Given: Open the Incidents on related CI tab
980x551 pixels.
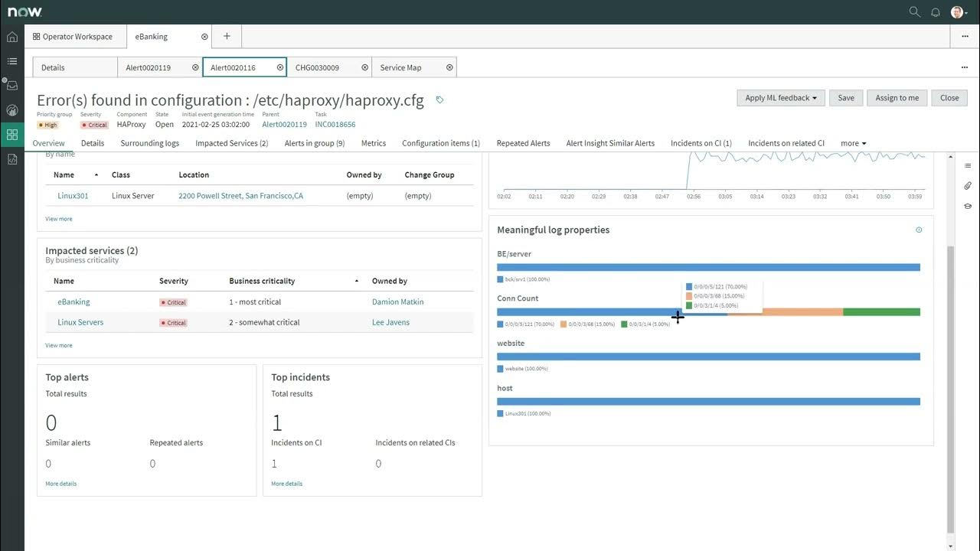Looking at the screenshot, I should (786, 143).
